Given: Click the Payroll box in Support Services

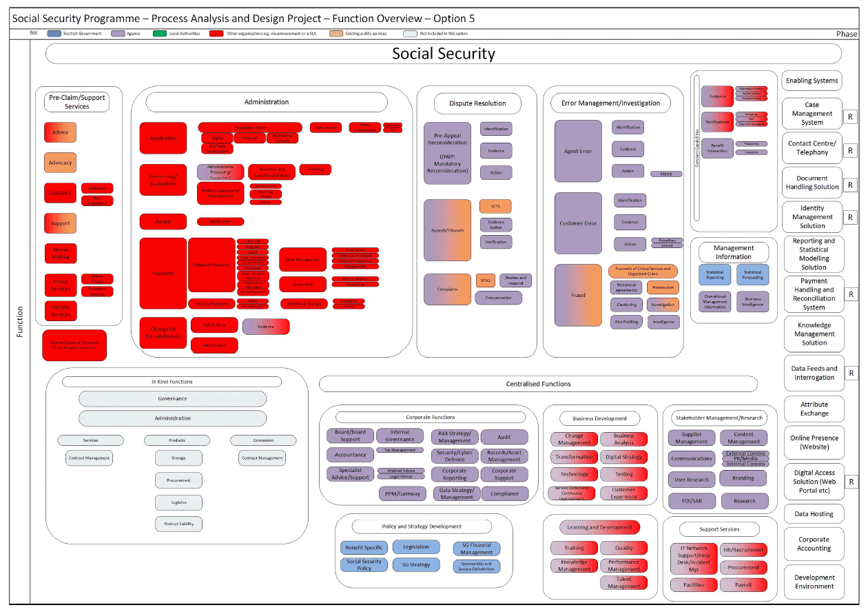Looking at the screenshot, I should coord(743,585).
